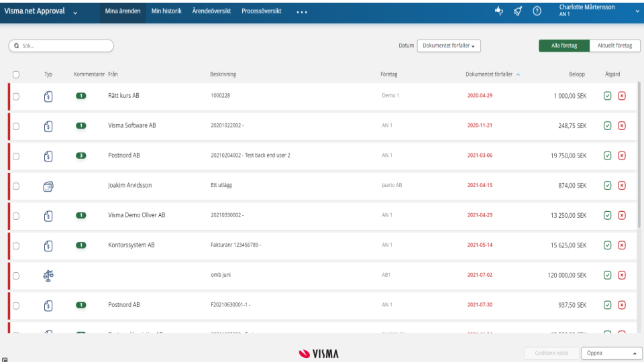644x362 pixels.
Task: Reject the Kontorssystem AB invoice
Action: (x=622, y=245)
